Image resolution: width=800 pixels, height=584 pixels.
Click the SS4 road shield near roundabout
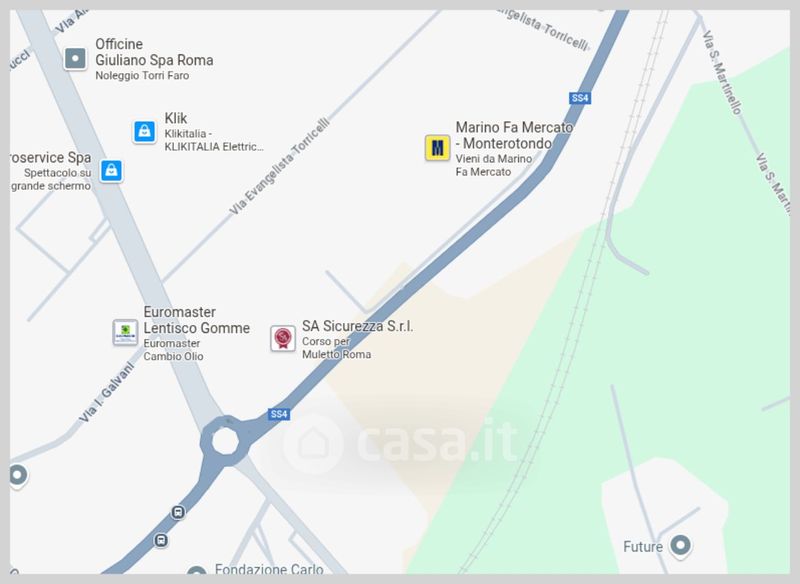(x=279, y=414)
